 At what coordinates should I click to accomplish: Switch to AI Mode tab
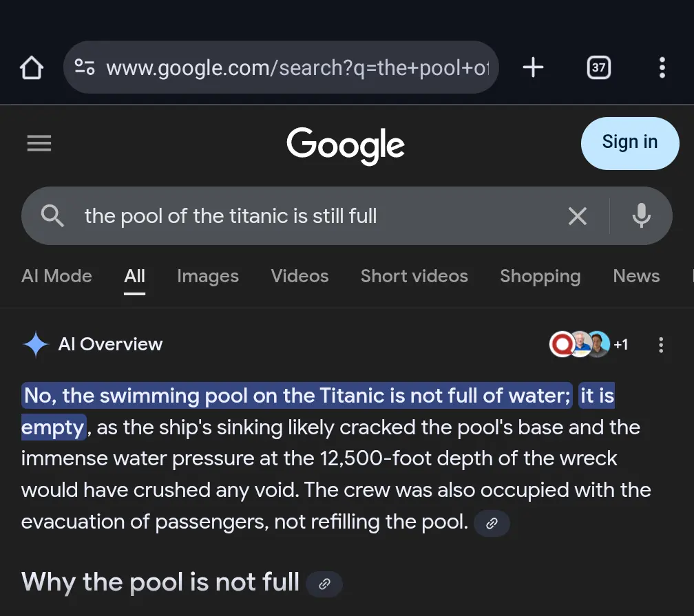56,276
